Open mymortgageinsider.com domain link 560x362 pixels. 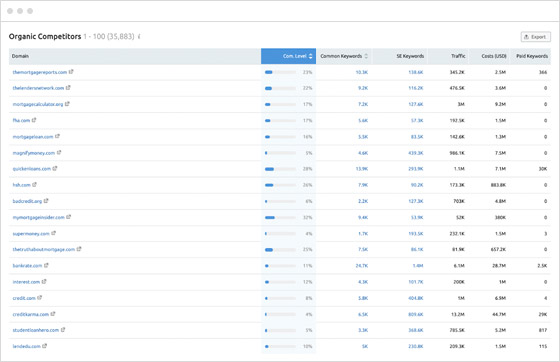coord(39,217)
